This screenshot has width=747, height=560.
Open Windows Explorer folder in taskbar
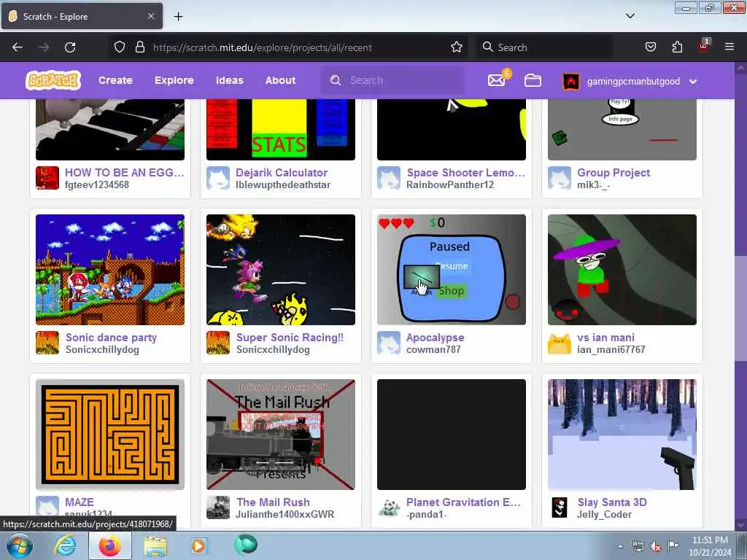pyautogui.click(x=155, y=546)
